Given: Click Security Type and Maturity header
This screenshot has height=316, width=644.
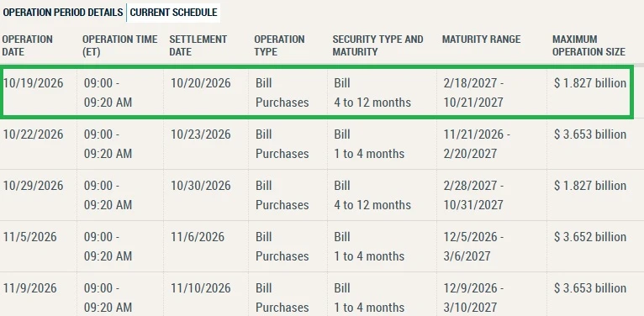Looking at the screenshot, I should click(377, 45).
